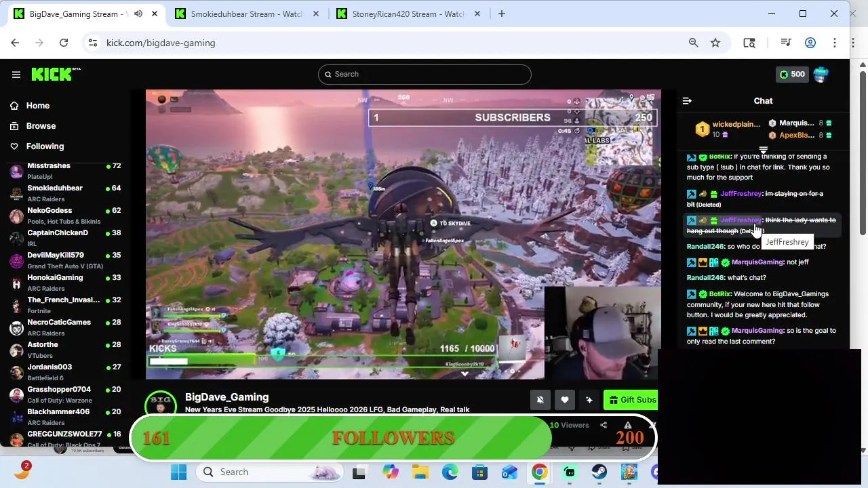This screenshot has height=488, width=868.
Task: Open Marquis... leaderboard entry
Action: [800, 123]
